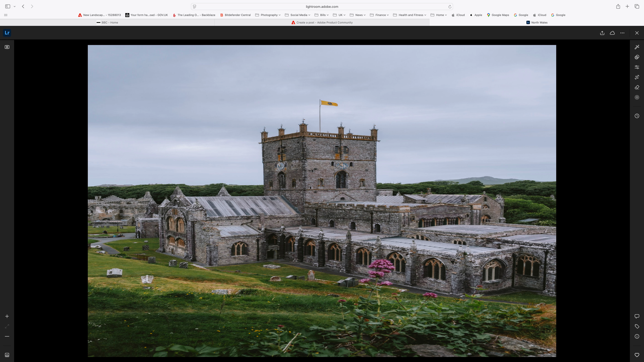The height and width of the screenshot is (362, 644).
Task: Open the Versions history clock icon
Action: (x=637, y=116)
